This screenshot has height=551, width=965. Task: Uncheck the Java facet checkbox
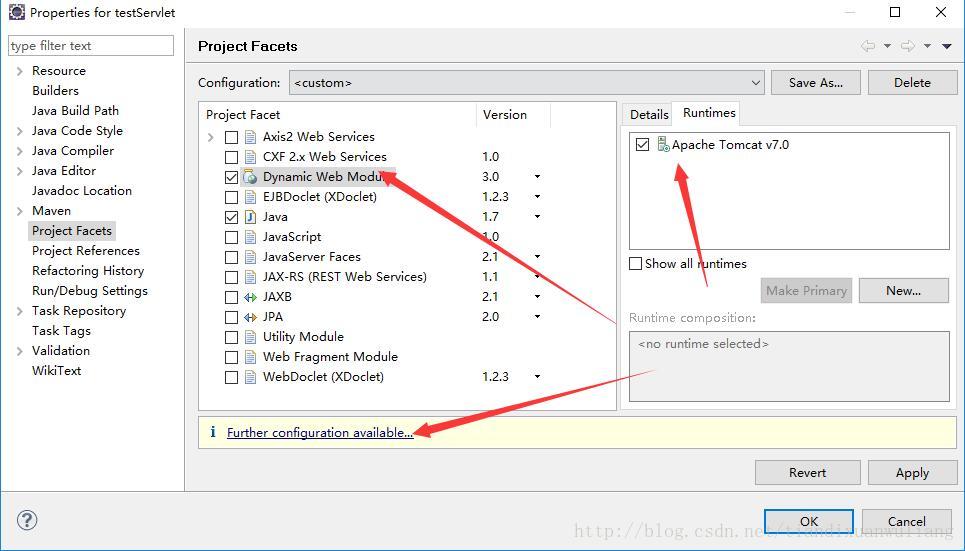tap(231, 217)
